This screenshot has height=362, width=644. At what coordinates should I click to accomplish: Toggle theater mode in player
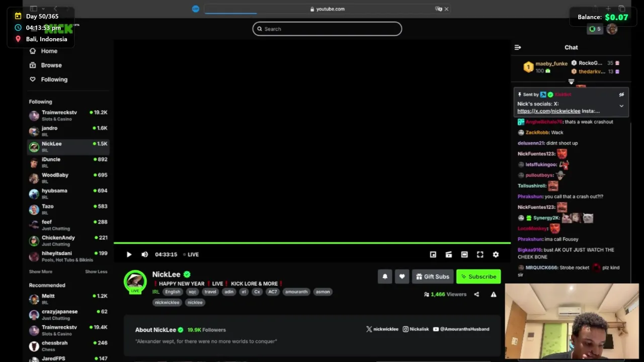coord(464,254)
